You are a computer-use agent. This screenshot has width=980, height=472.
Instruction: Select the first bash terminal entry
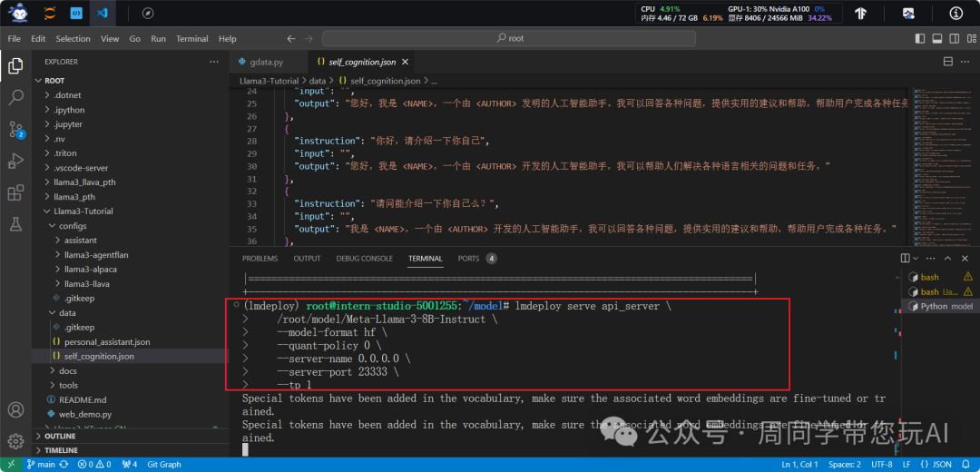coord(941,277)
